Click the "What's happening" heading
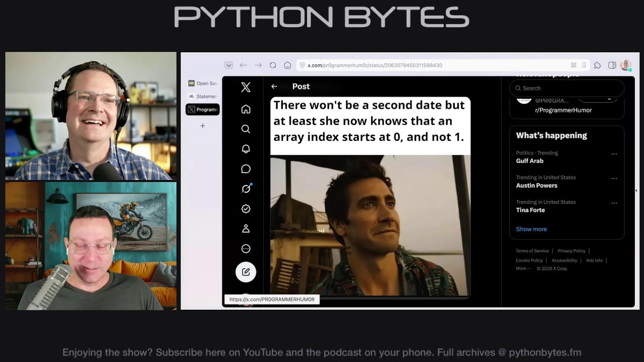Screen dimensions: 644x362 coord(551,135)
